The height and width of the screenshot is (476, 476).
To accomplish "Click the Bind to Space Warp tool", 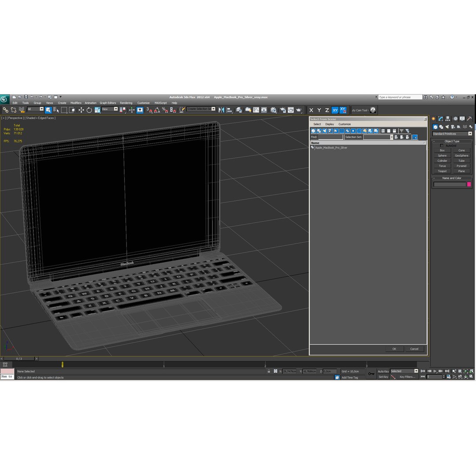I will click(22, 110).
